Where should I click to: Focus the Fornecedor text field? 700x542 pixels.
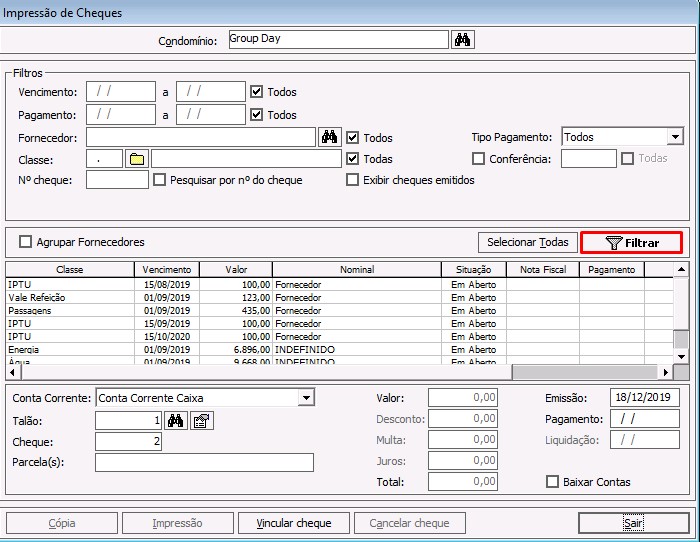tap(201, 137)
